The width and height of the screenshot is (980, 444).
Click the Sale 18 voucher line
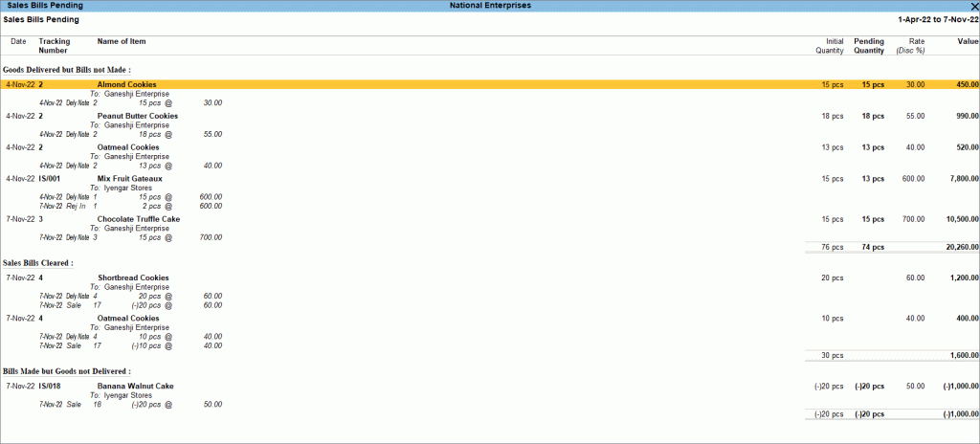pyautogui.click(x=130, y=405)
